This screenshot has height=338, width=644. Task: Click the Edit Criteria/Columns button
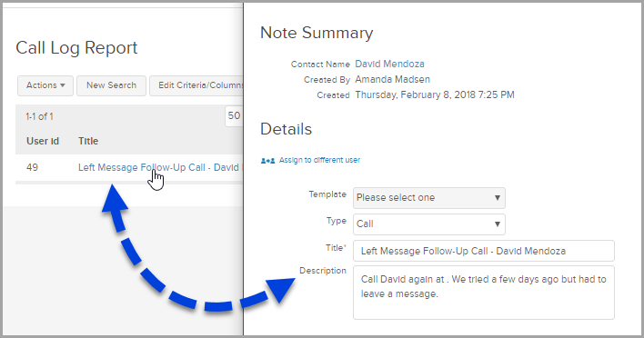point(196,85)
